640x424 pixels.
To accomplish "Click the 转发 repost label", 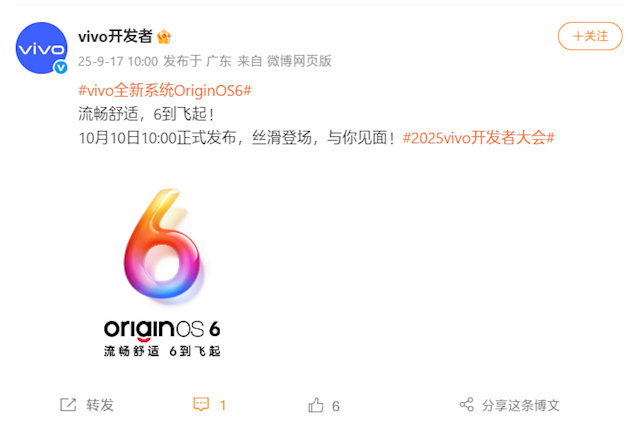I will [x=100, y=405].
